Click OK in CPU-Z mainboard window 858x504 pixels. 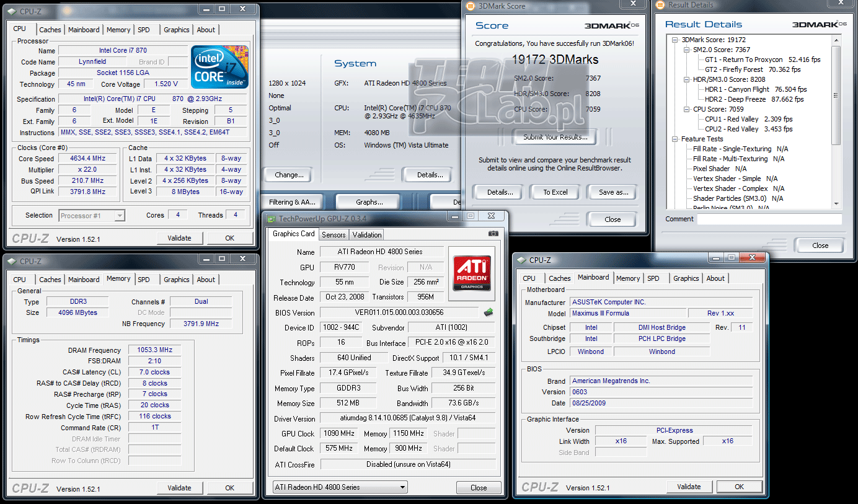pos(739,487)
